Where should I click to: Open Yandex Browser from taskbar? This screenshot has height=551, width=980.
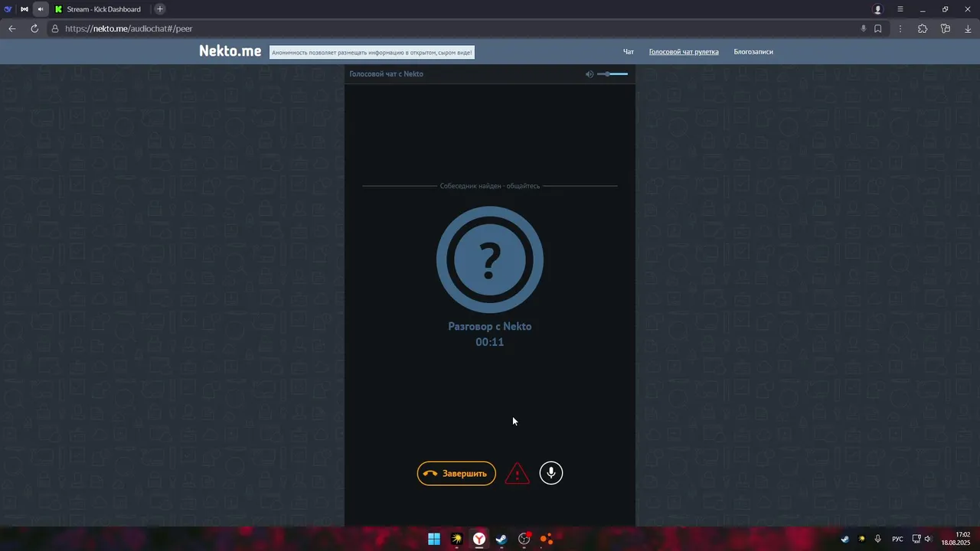pos(479,539)
